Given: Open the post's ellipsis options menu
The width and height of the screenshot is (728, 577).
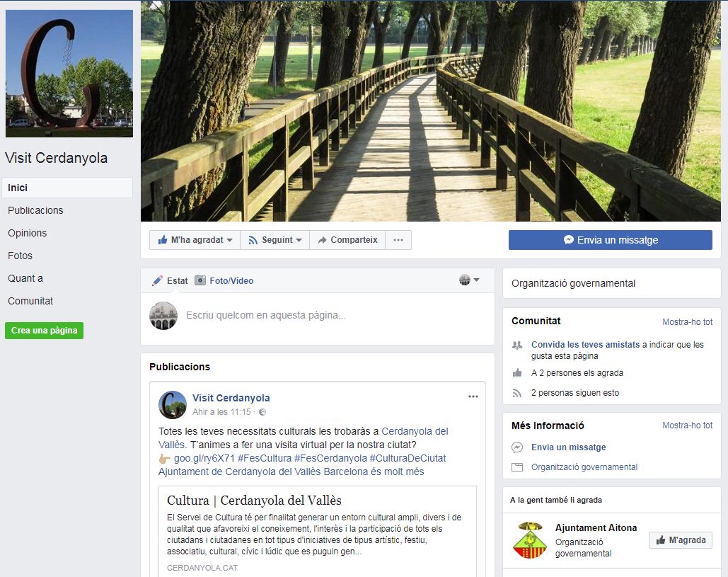Looking at the screenshot, I should (473, 396).
